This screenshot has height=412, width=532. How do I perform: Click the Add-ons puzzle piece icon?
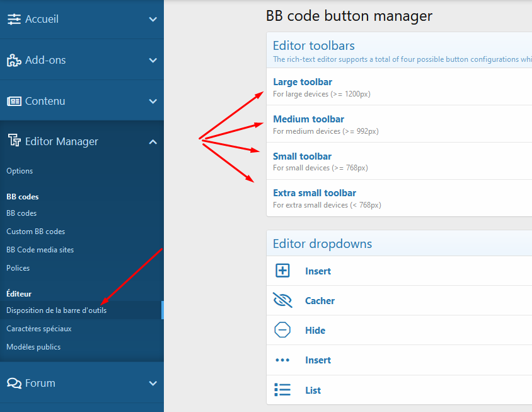point(14,61)
